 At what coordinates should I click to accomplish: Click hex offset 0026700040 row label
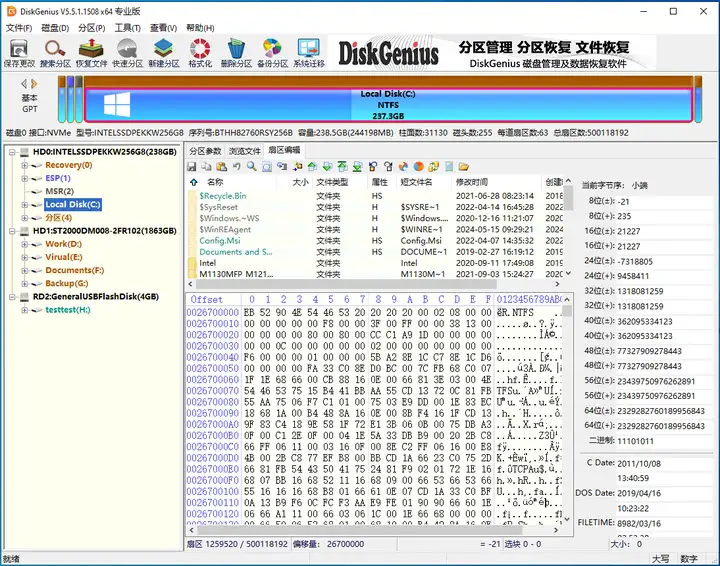tap(213, 357)
